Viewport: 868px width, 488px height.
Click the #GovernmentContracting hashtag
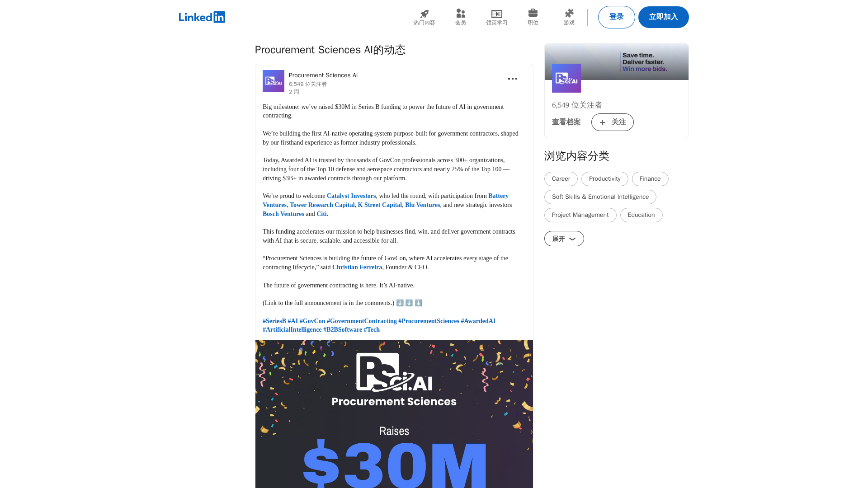[361, 321]
